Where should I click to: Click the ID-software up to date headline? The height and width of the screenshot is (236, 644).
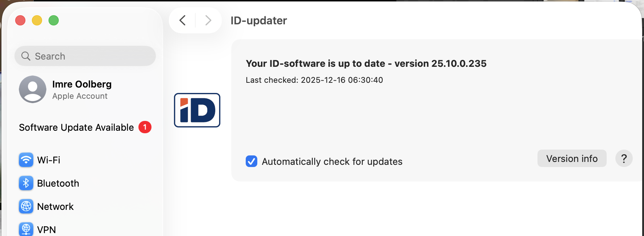pos(366,64)
